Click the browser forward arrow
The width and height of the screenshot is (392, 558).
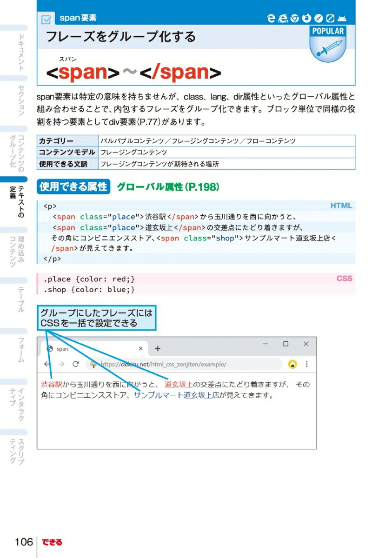coord(61,364)
